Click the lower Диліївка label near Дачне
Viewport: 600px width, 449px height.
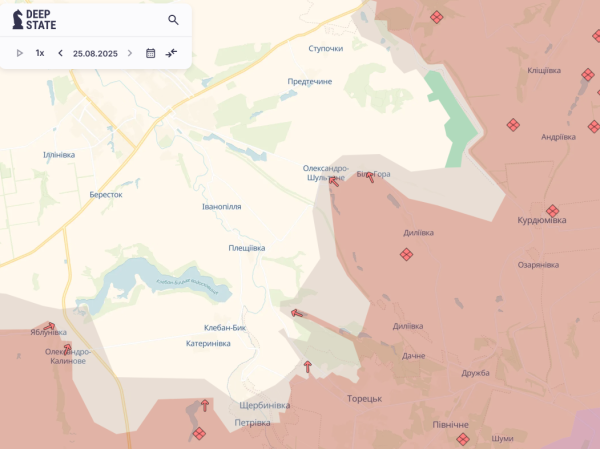(408, 327)
